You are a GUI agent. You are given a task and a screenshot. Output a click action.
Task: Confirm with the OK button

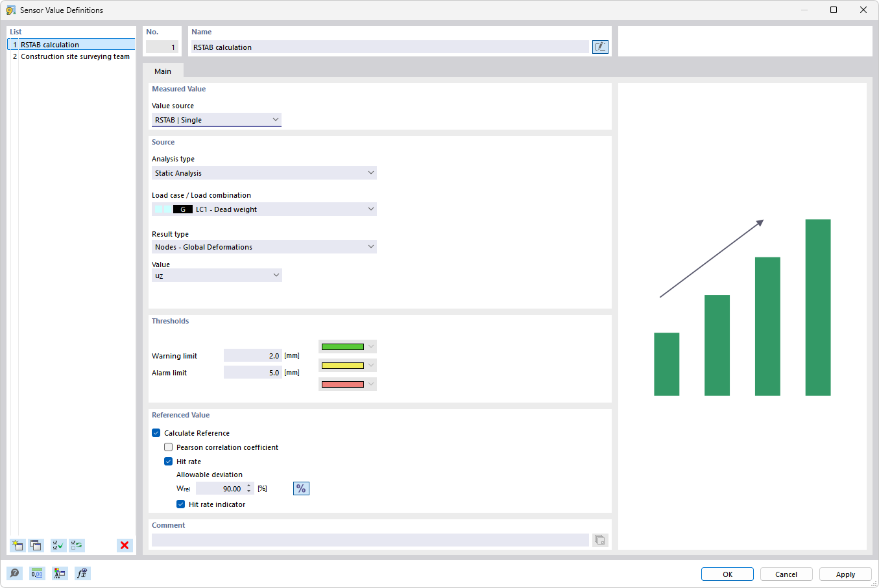[727, 574]
